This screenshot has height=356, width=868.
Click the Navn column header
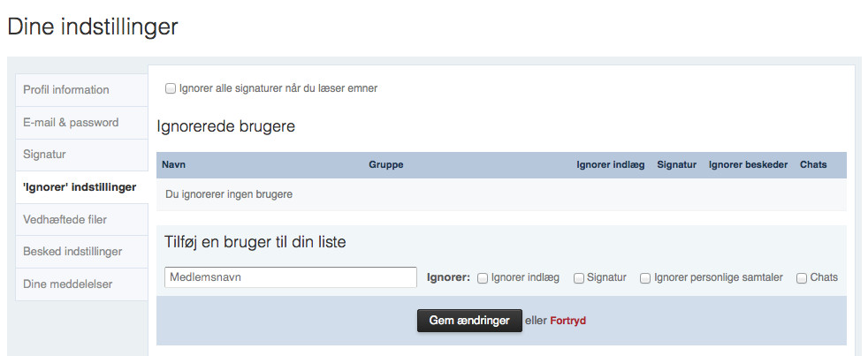pyautogui.click(x=173, y=164)
